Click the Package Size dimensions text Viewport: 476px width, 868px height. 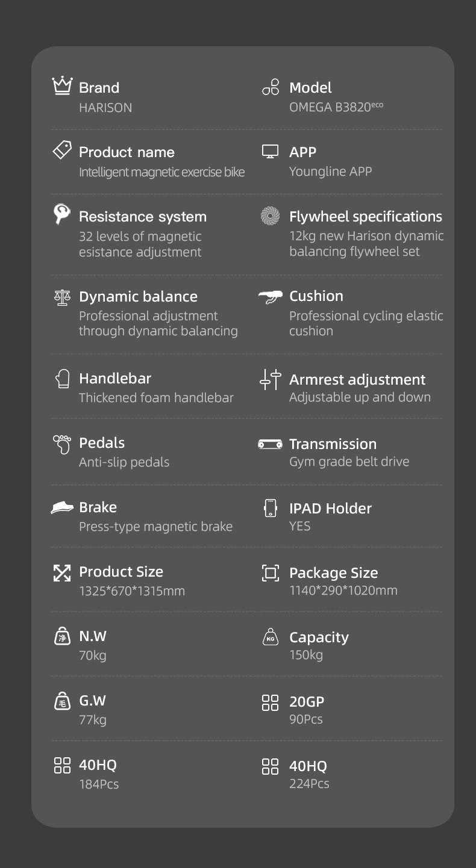click(x=343, y=591)
